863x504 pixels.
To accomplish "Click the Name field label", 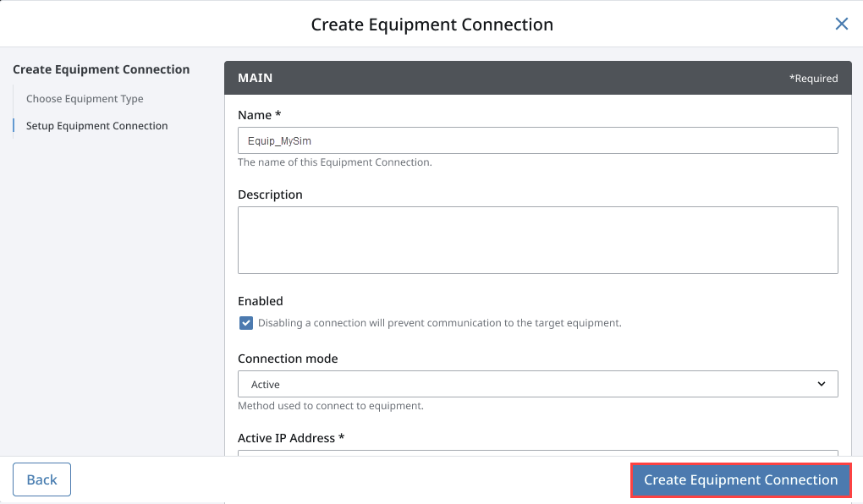I will click(259, 115).
